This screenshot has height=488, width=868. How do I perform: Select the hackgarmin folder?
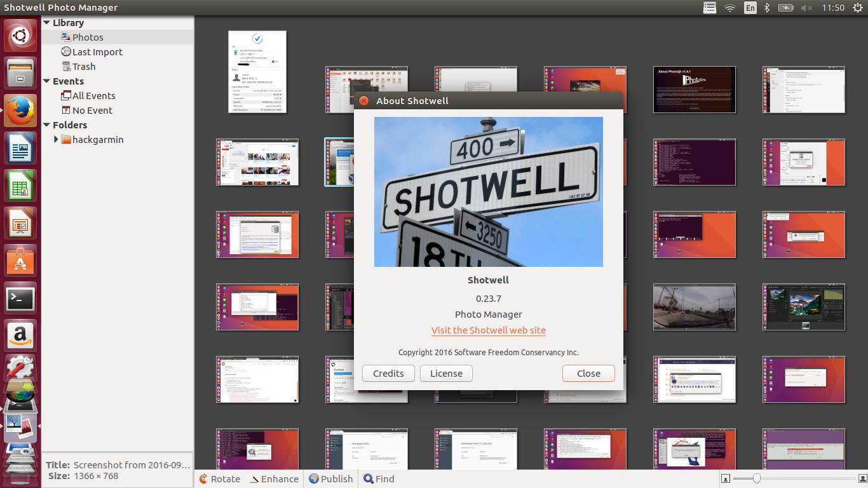pyautogui.click(x=118, y=140)
